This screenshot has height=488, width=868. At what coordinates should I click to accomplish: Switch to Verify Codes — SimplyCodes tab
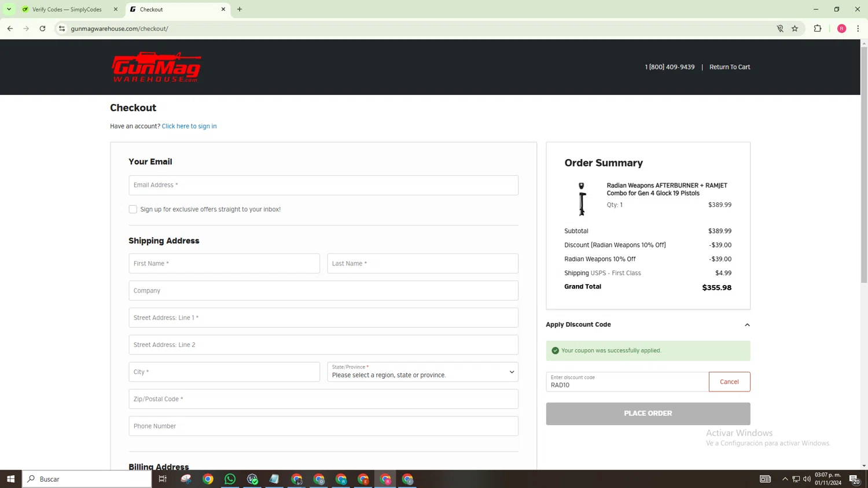67,9
